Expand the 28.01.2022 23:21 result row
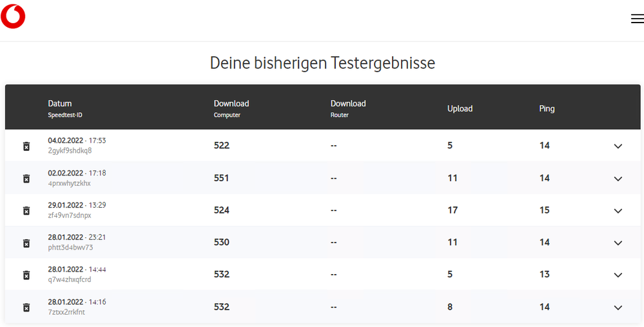 pyautogui.click(x=618, y=243)
